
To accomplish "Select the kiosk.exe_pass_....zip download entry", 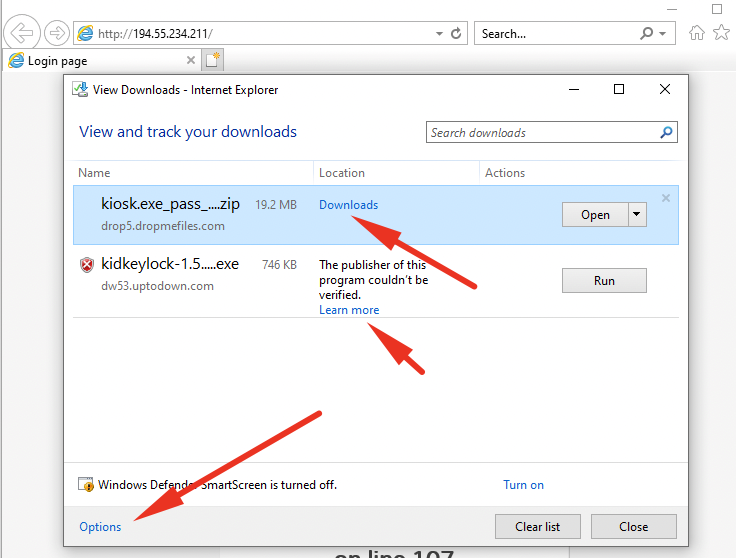I will (x=376, y=215).
